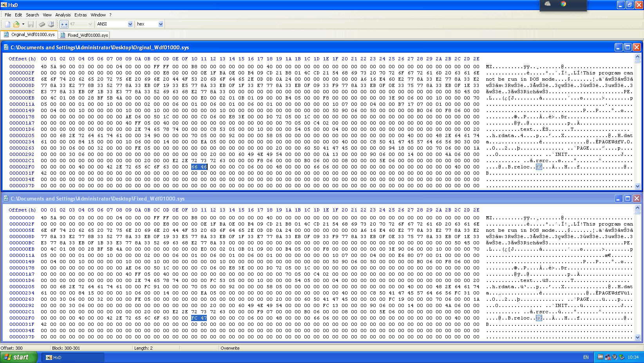Open the Analysis menu
The image size is (644, 363).
pos(63,15)
